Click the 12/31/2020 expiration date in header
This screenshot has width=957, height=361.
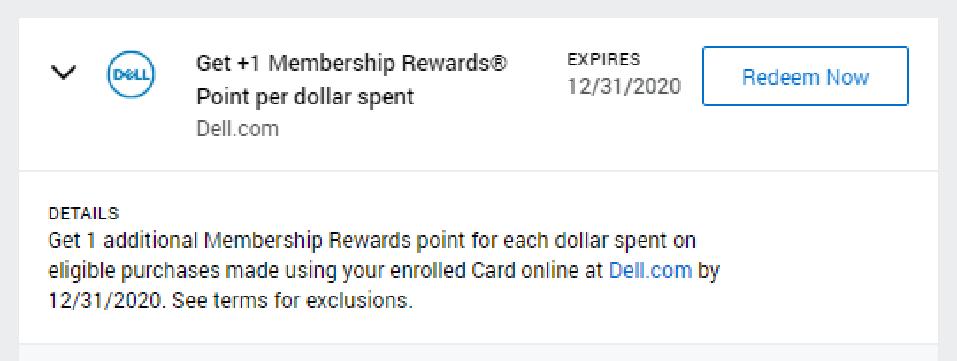[624, 86]
